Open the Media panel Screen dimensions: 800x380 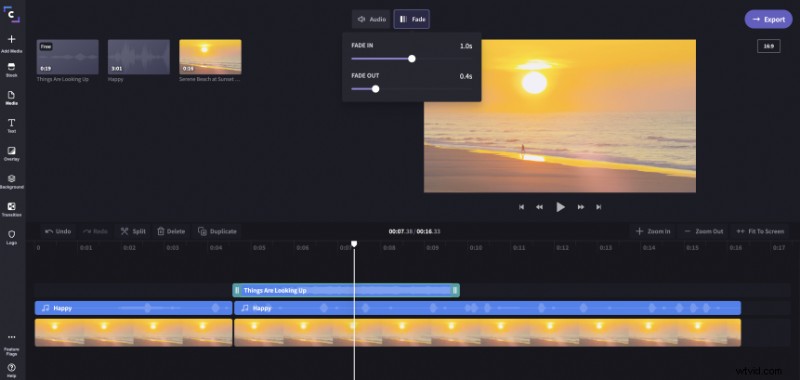point(12,98)
